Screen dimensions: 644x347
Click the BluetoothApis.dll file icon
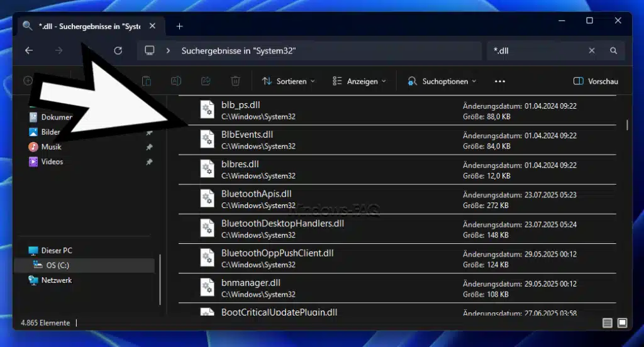(207, 199)
